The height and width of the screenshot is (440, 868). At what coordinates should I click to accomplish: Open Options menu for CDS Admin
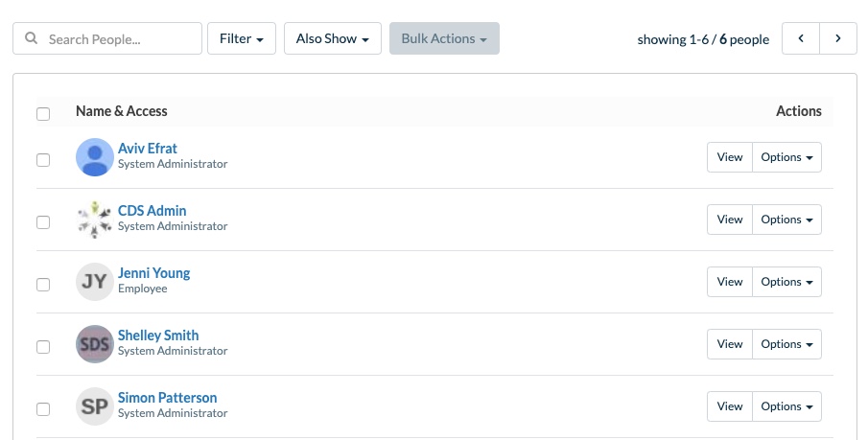pyautogui.click(x=786, y=220)
